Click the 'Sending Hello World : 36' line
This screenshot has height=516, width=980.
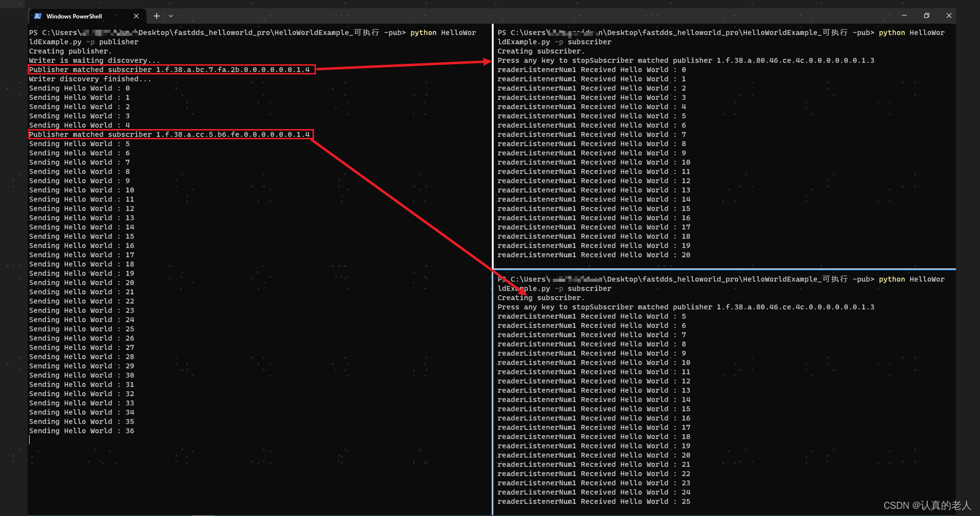pos(81,430)
